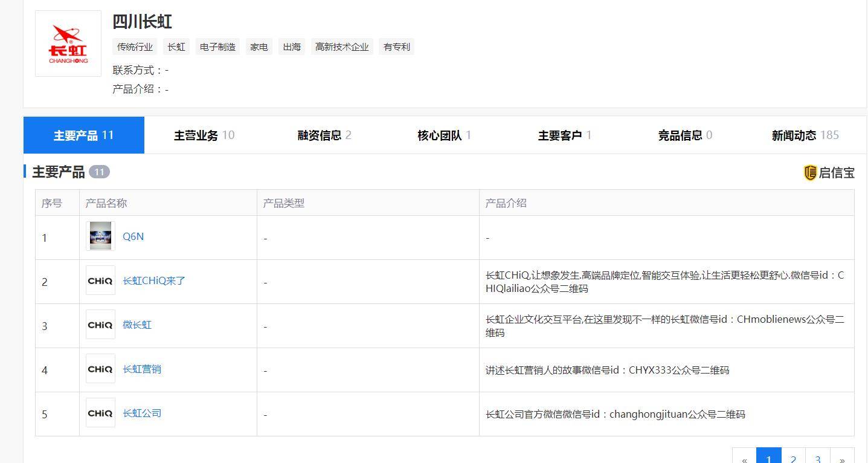Click the » next-page arrow
The height and width of the screenshot is (463, 868).
click(843, 458)
